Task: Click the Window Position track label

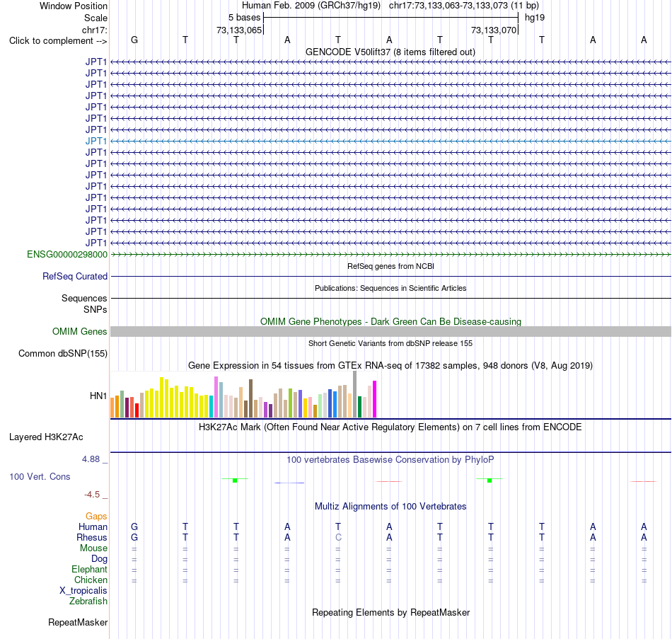Action: 74,6
